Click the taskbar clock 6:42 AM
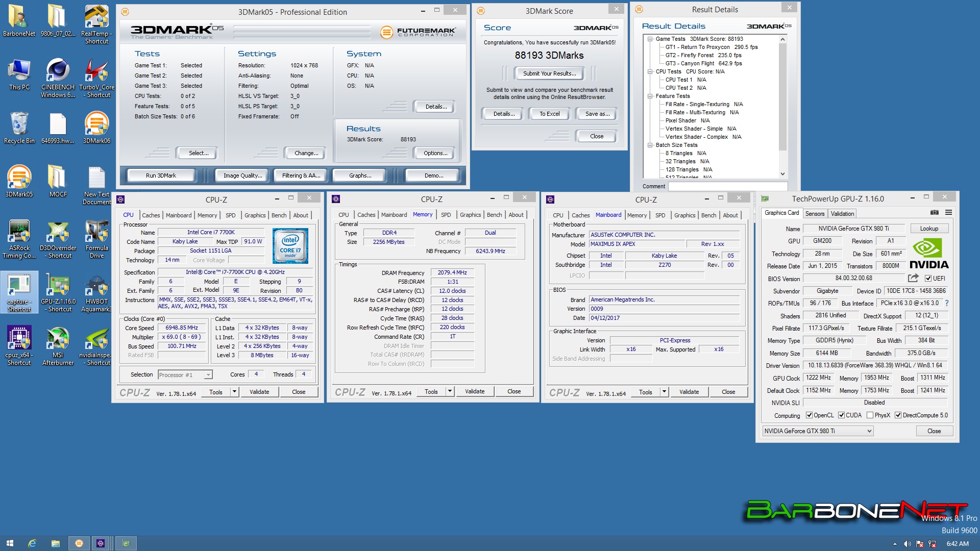Image resolution: width=980 pixels, height=551 pixels. [958, 544]
